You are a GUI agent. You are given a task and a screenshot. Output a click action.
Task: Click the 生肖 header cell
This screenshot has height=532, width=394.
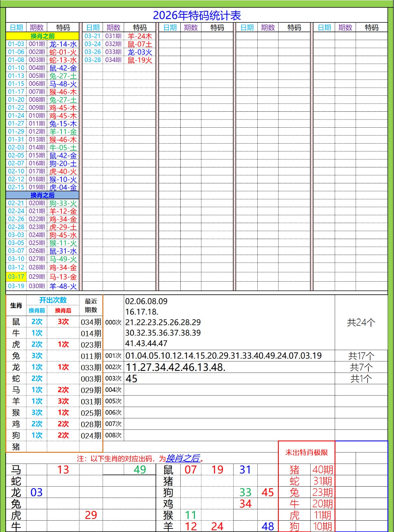pyautogui.click(x=16, y=305)
